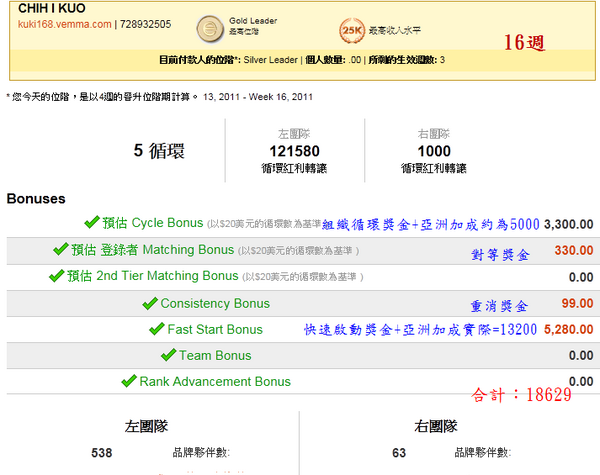600x475 pixels.
Task: Click the Cycle Bonus green checkmark
Action: (x=92, y=222)
